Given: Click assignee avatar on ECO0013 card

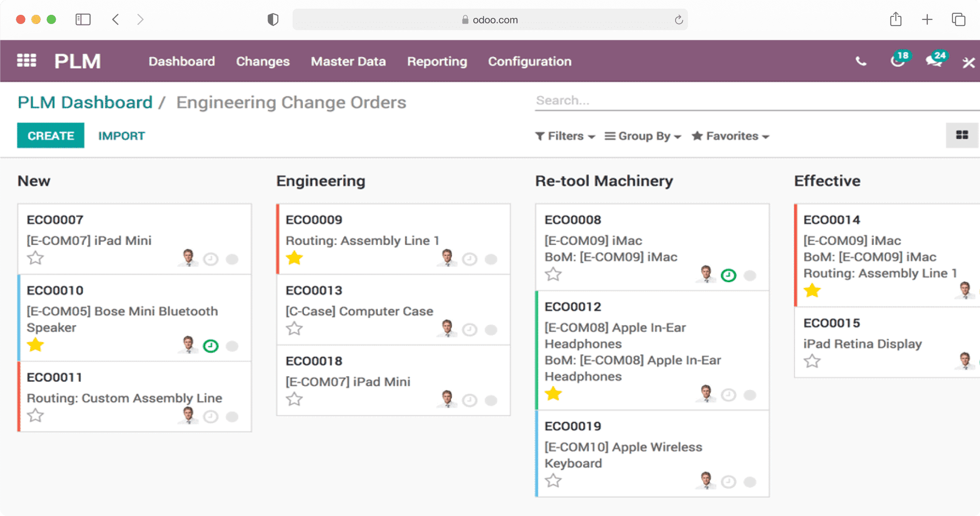Looking at the screenshot, I should pos(447,329).
